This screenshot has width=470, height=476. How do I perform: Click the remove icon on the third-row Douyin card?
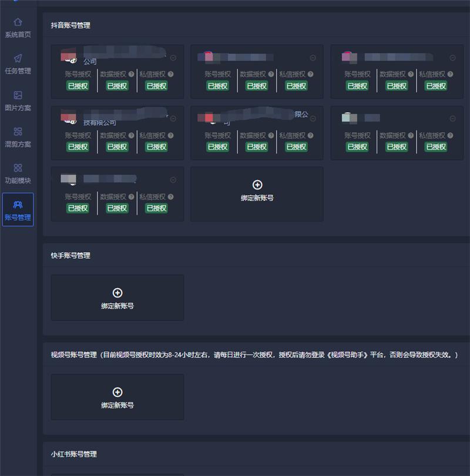tap(173, 180)
